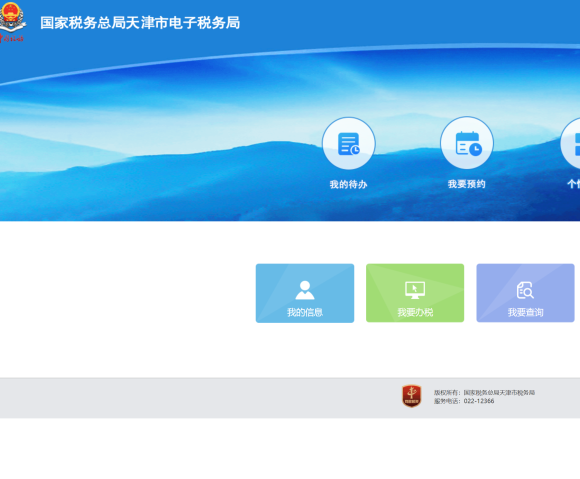
Task: Click the national tax emblem logo
Action: point(12,22)
